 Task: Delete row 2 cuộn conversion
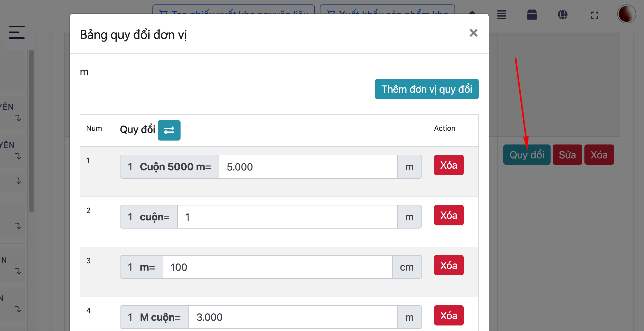(x=449, y=215)
